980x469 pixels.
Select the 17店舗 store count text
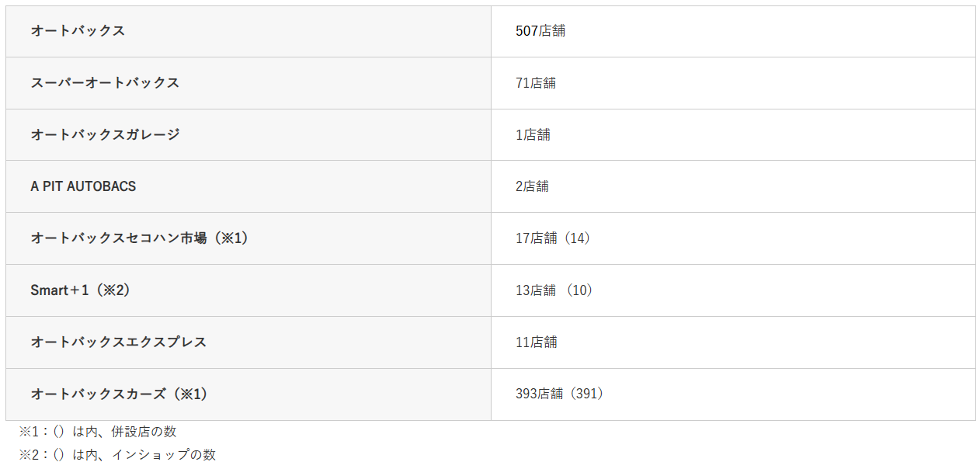[537, 238]
